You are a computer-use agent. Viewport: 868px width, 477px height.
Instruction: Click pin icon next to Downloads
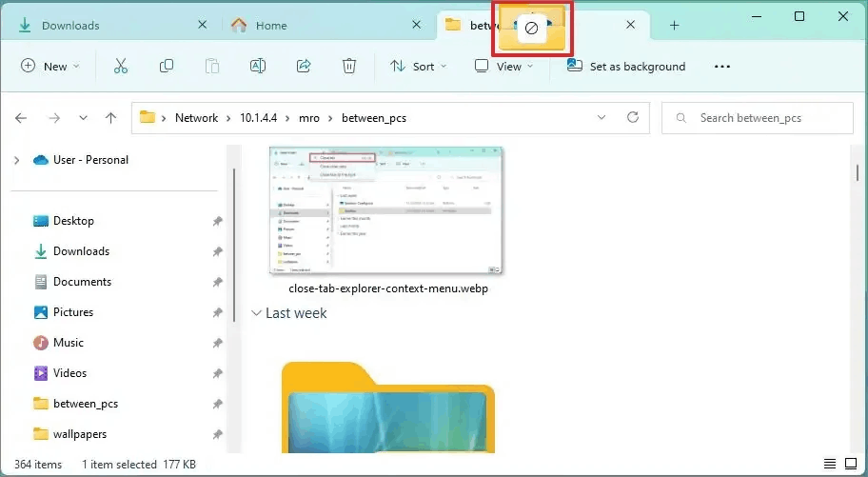(218, 251)
